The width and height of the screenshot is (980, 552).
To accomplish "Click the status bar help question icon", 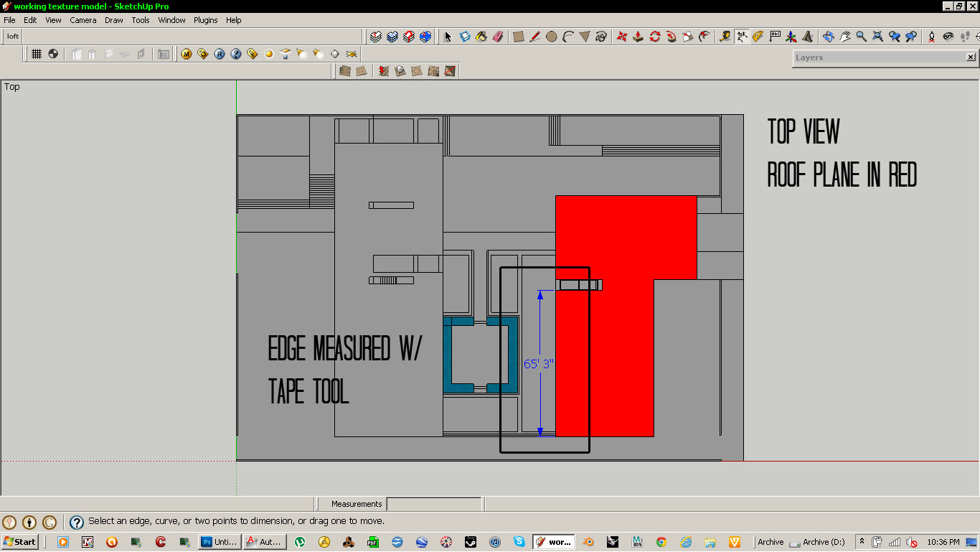I will 76,522.
